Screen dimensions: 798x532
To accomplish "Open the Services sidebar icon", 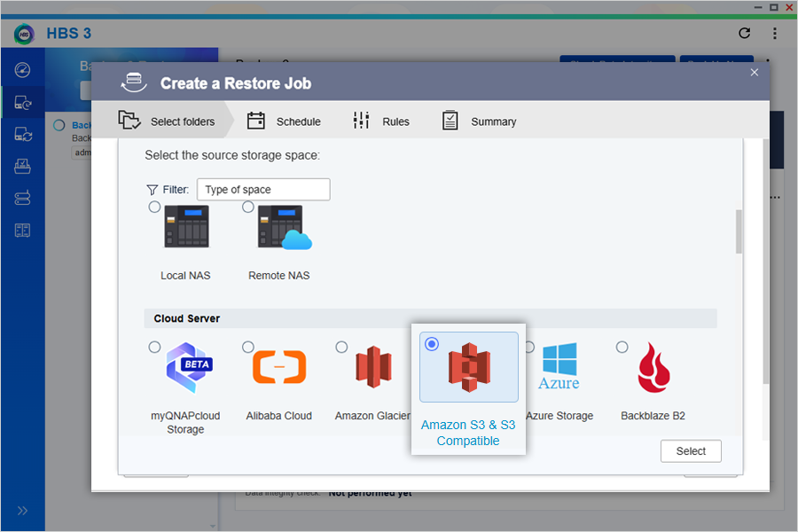I will pos(22,231).
